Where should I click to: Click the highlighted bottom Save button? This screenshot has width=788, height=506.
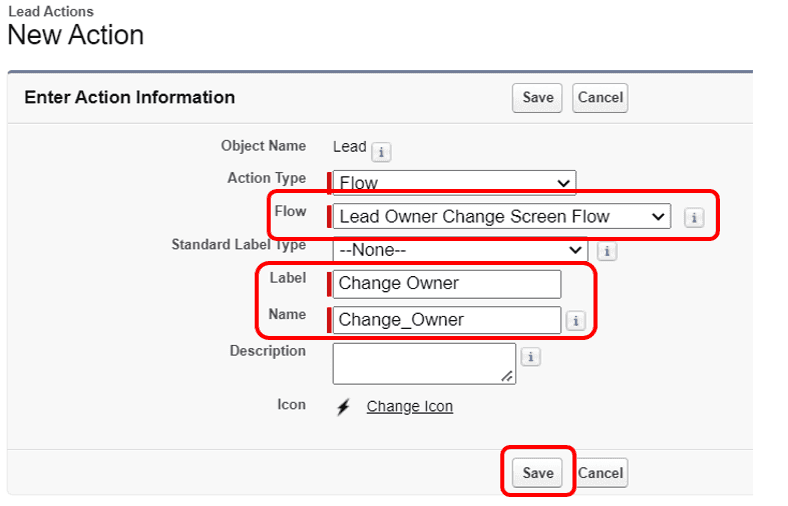click(537, 472)
